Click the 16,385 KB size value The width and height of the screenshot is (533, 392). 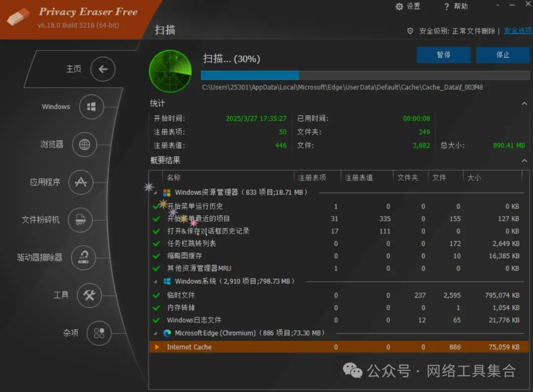coord(504,256)
